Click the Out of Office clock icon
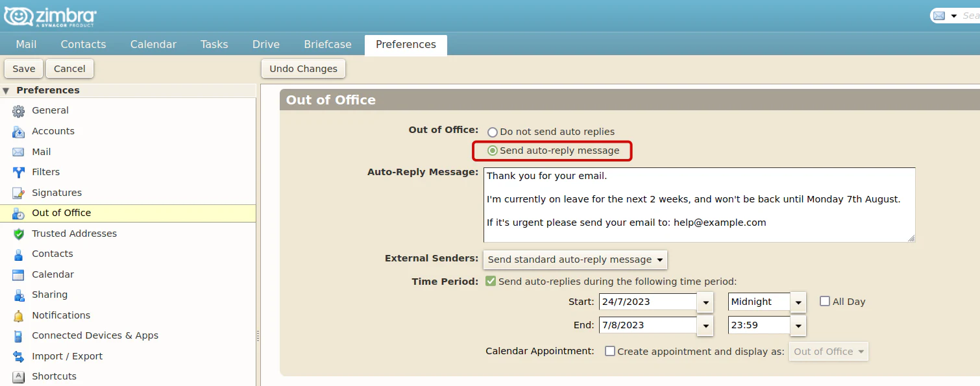 point(19,213)
